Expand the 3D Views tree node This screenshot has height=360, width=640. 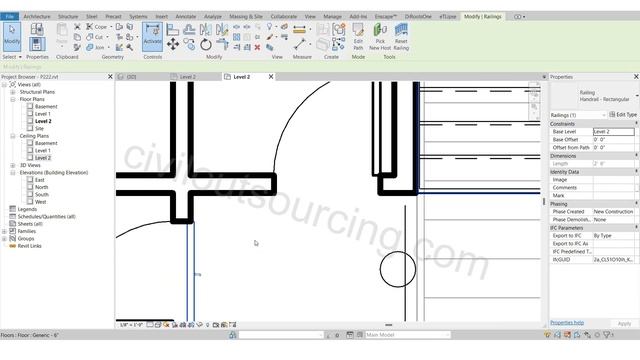[13, 165]
